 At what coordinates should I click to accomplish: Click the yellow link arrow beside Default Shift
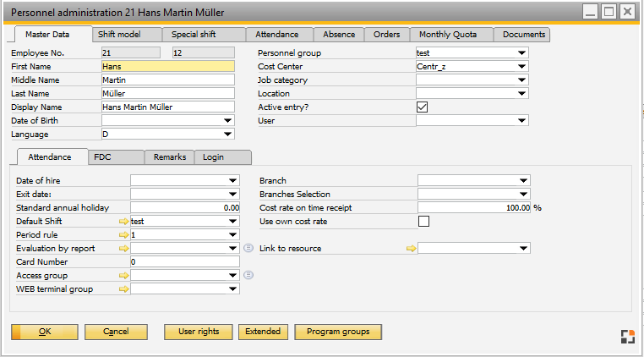[x=124, y=222]
